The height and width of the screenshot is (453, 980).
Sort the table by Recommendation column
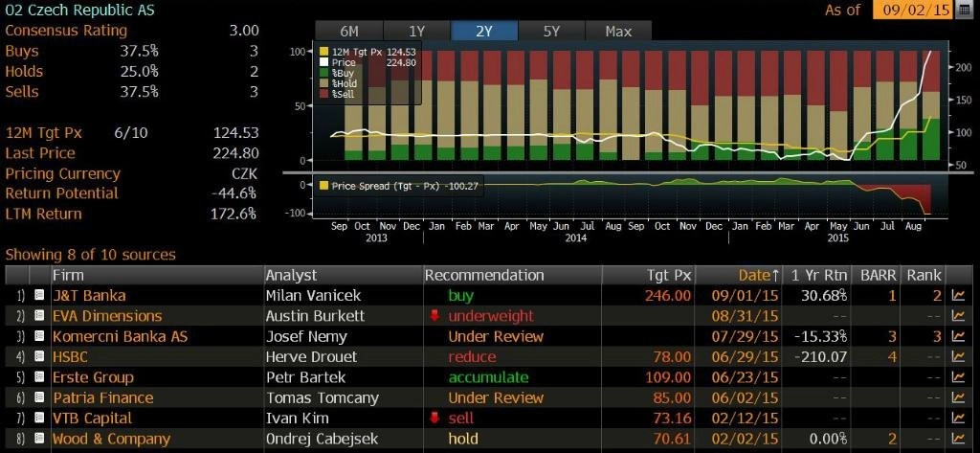click(x=513, y=275)
